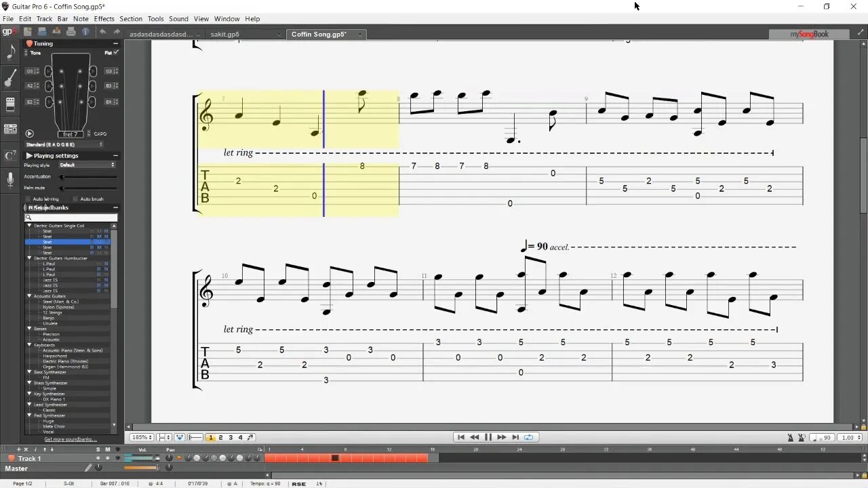This screenshot has width=868, height=488.
Task: Fast forward to the next bar
Action: [502, 437]
